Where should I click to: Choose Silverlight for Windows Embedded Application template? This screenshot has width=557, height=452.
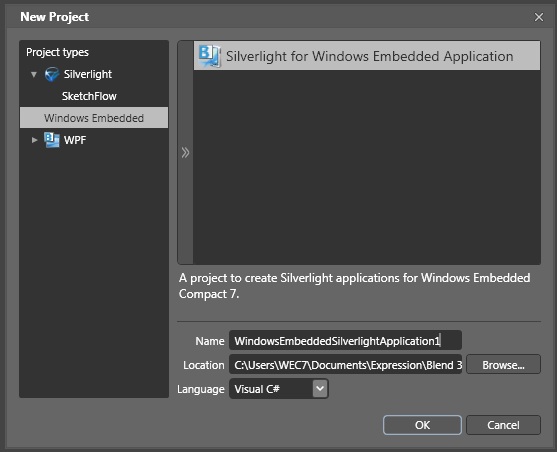click(367, 56)
